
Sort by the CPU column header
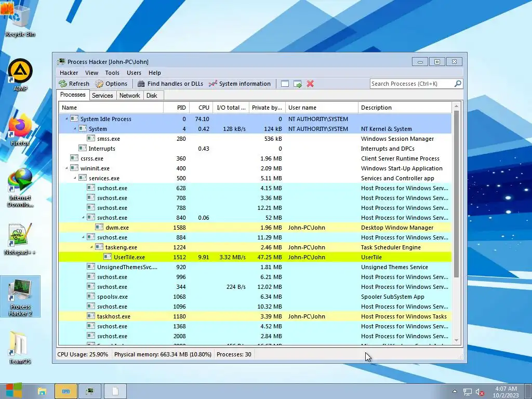[x=201, y=108]
